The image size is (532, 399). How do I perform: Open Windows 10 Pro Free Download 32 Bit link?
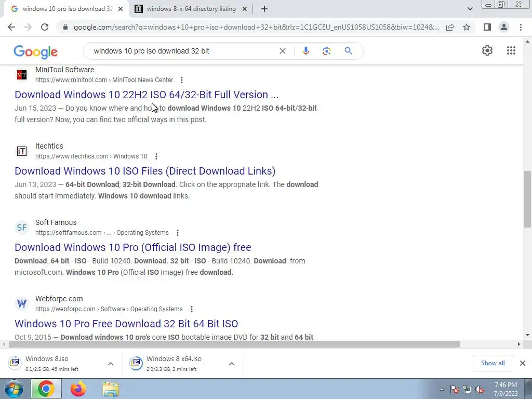(x=126, y=323)
